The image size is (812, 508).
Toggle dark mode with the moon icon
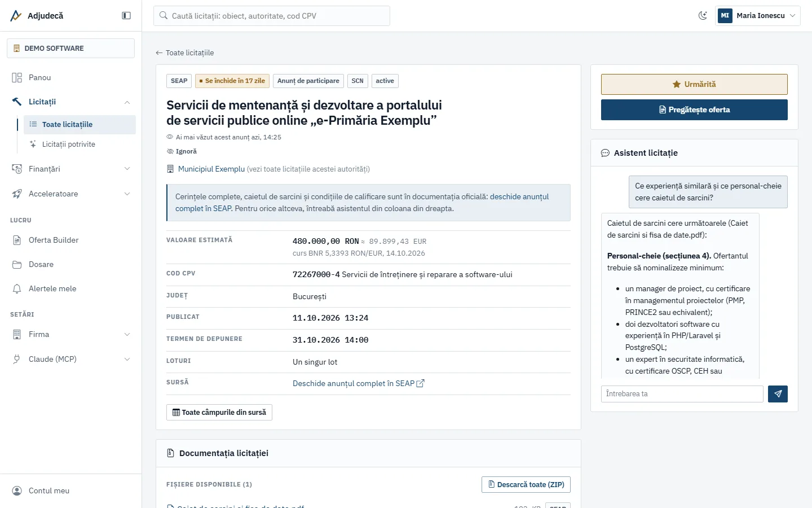pos(703,16)
